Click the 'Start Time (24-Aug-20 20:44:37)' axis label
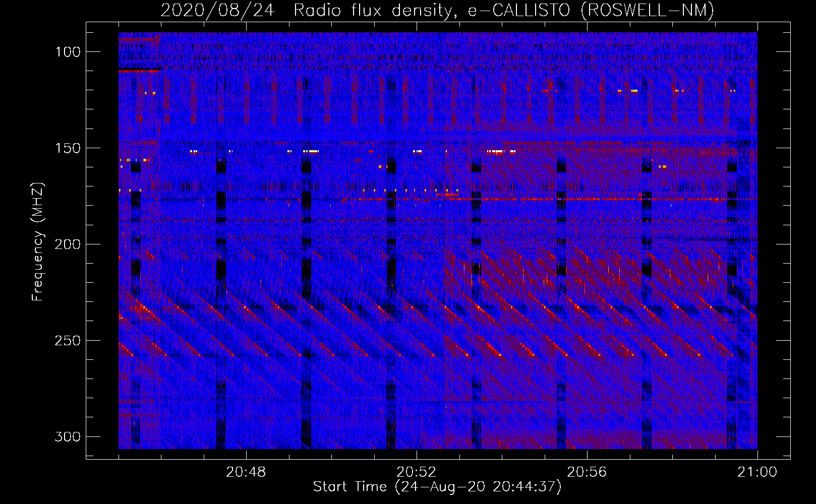The width and height of the screenshot is (816, 504). (x=437, y=487)
